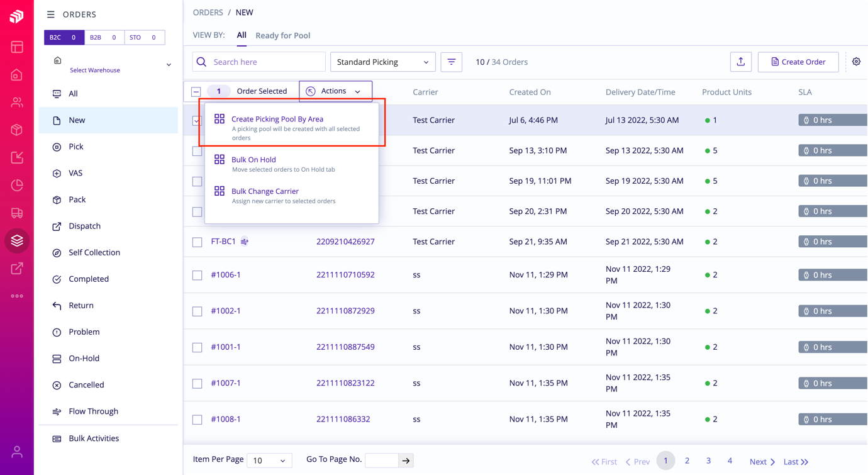Open the user profile icon at bottom
This screenshot has height=475, width=868.
(17, 452)
